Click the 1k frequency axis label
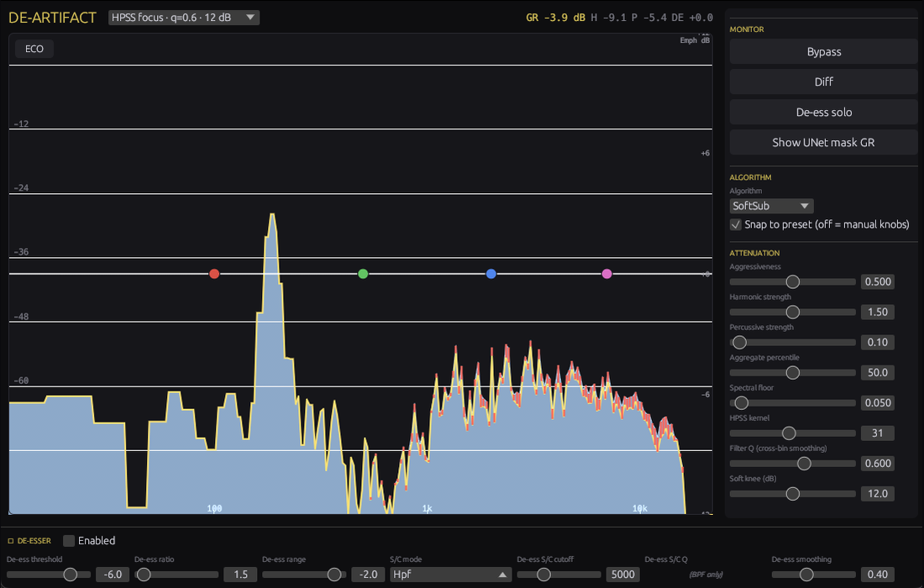924x588 pixels. tap(428, 508)
